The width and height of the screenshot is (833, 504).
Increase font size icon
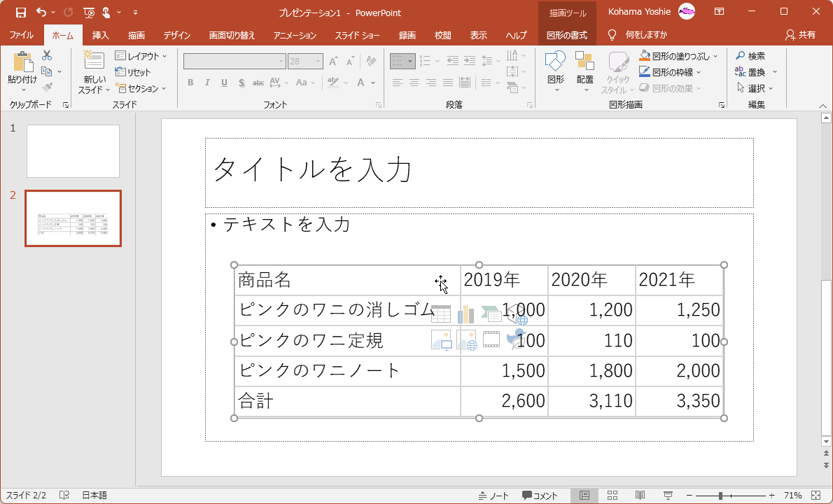tap(333, 61)
